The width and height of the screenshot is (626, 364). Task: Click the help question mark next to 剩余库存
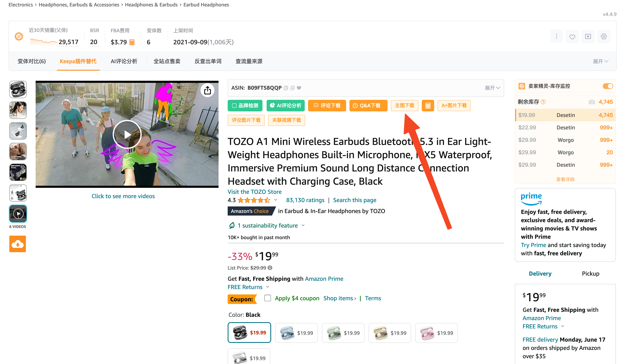543,102
